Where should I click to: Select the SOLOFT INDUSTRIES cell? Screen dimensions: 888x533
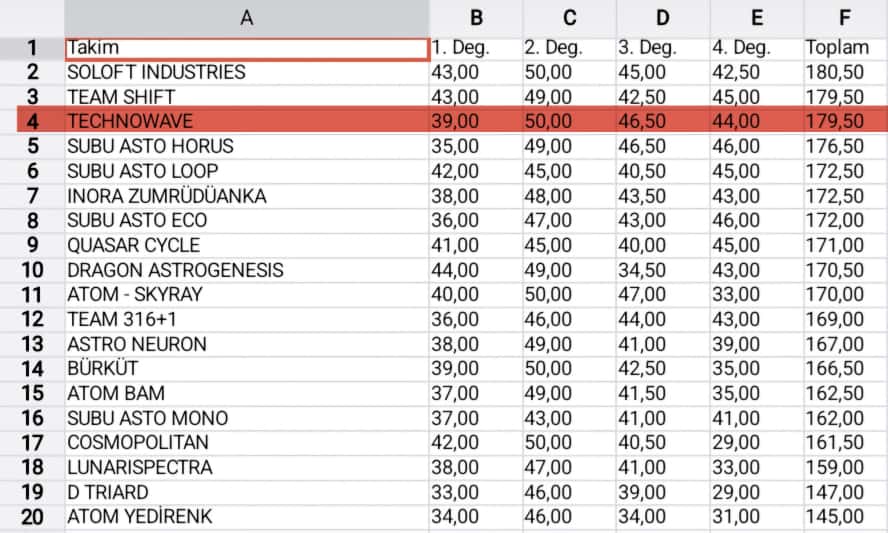[x=246, y=72]
